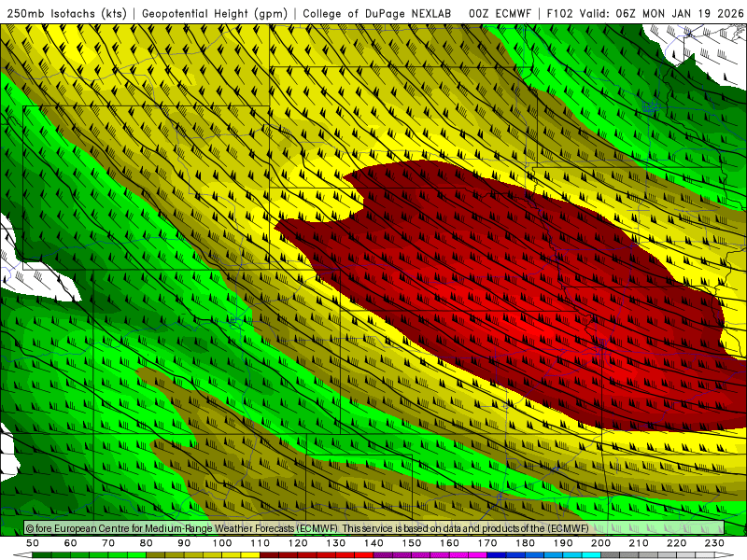Click the legend label '220'
The width and height of the screenshot is (747, 560).
676,543
